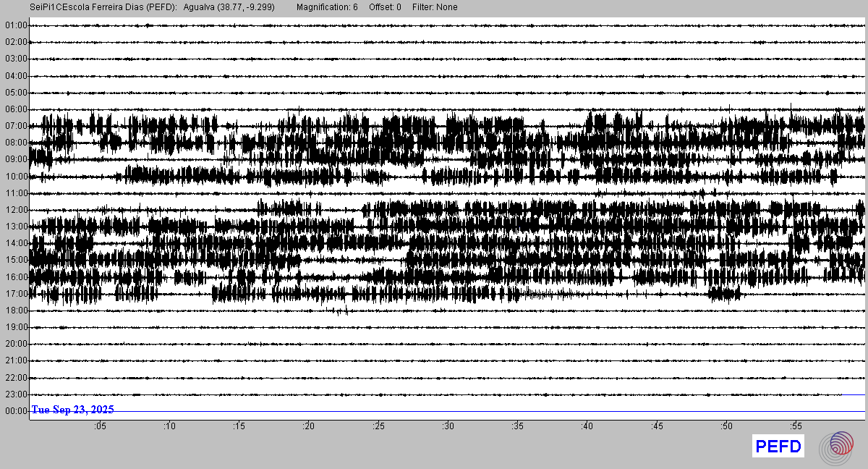Click the 00:00 hour label at bottom
The height and width of the screenshot is (469, 868).
[x=16, y=411]
